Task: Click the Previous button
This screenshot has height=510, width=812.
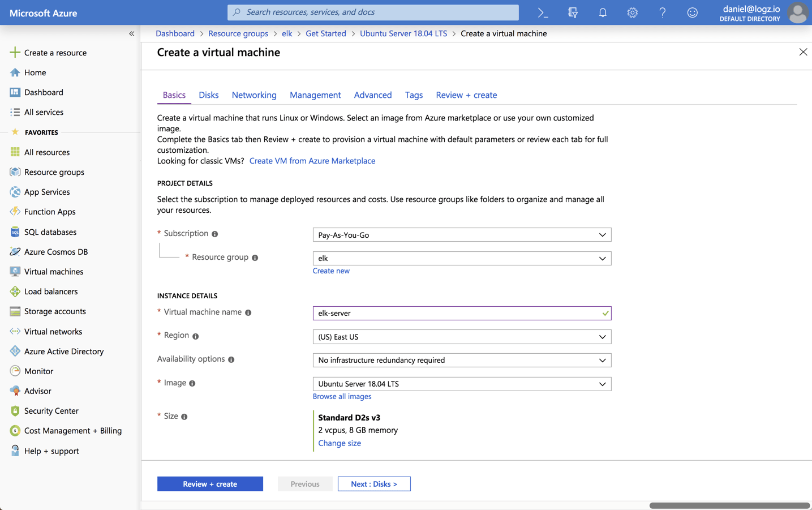Action: (x=305, y=484)
